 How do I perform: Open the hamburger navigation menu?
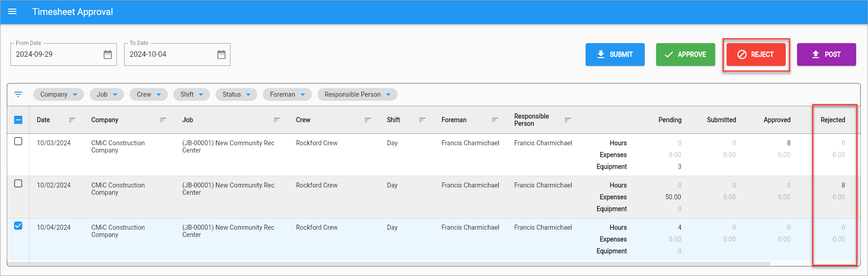point(12,12)
